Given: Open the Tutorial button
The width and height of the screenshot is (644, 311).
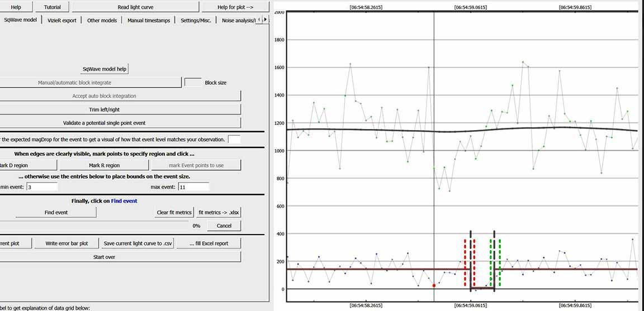Looking at the screenshot, I should click(52, 7).
